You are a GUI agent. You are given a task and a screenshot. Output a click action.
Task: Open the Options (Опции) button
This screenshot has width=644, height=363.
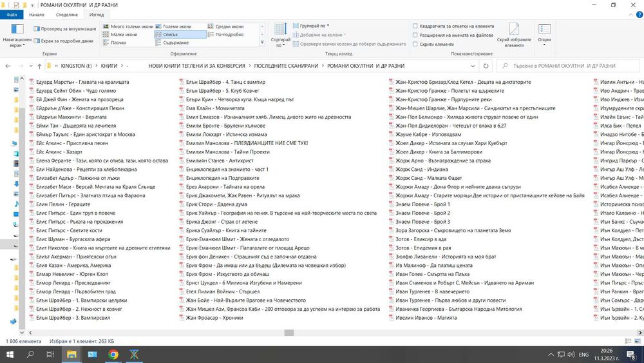point(544,35)
